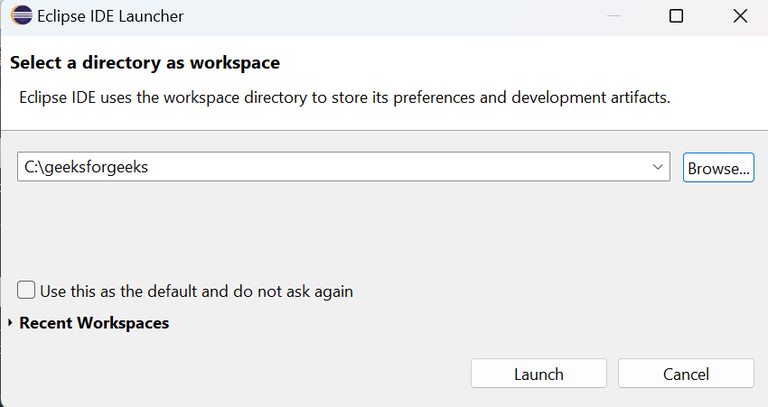Screen dimensions: 768x407
Task: Click the 'Use this as the default and do not ask again' label
Action: [196, 292]
